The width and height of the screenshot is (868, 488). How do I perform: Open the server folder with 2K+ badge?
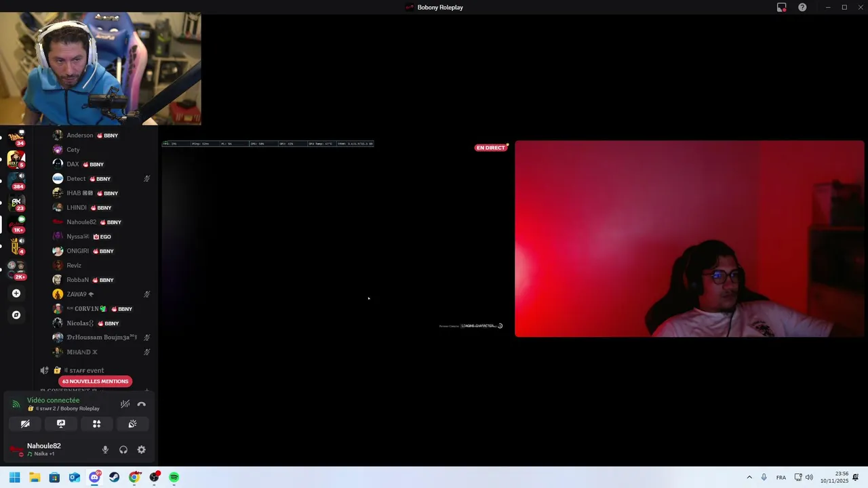(16, 270)
